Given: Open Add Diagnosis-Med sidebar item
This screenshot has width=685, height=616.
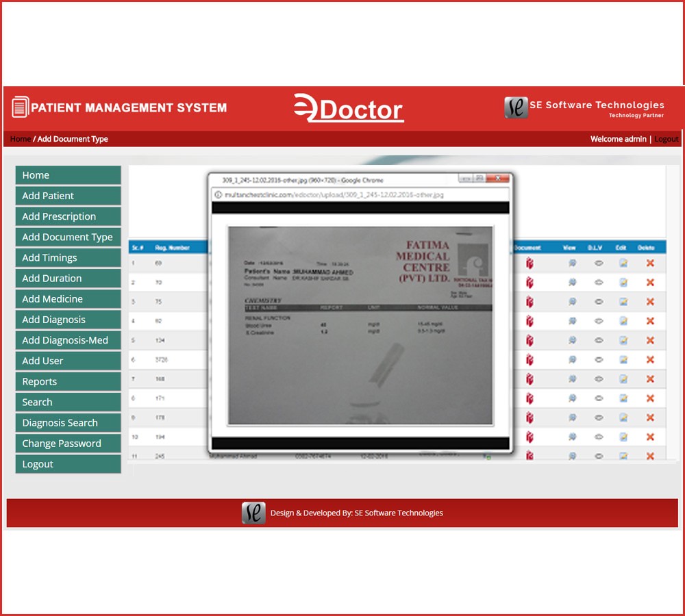Looking at the screenshot, I should 68,340.
